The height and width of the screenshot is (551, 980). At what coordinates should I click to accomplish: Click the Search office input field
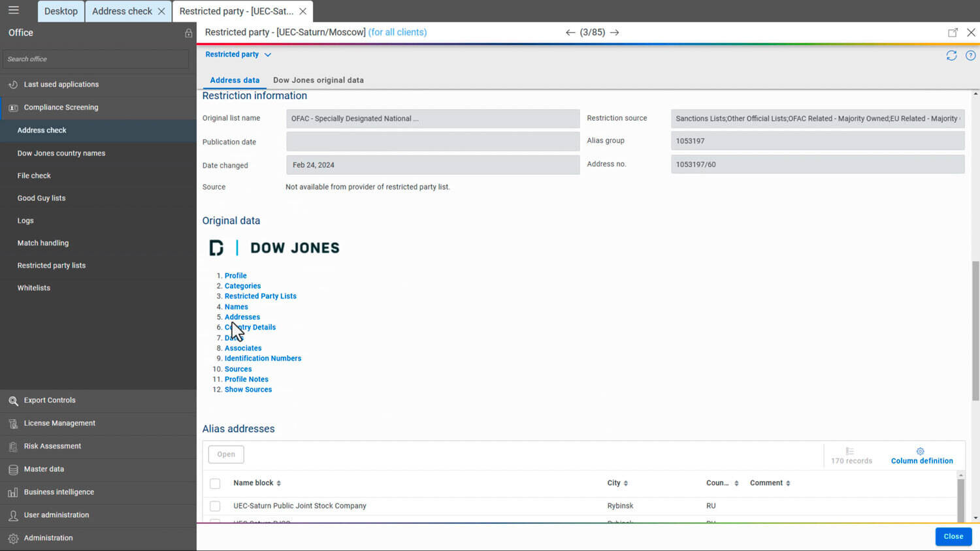click(x=95, y=59)
